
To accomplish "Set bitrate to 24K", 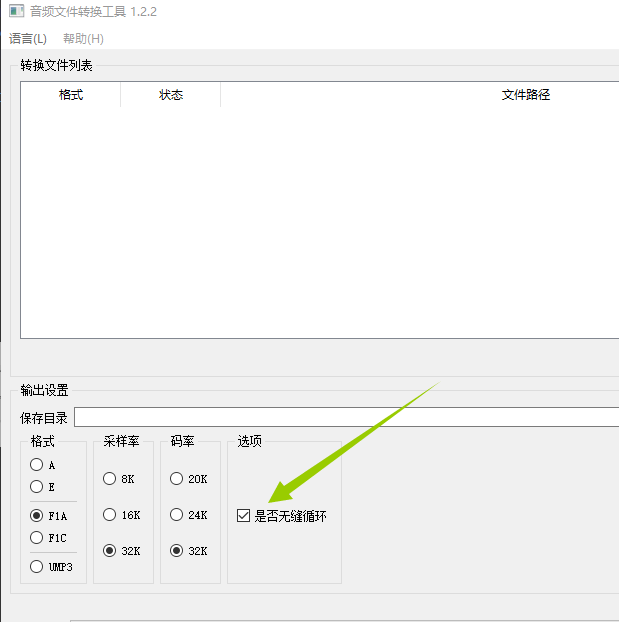I will (x=177, y=514).
